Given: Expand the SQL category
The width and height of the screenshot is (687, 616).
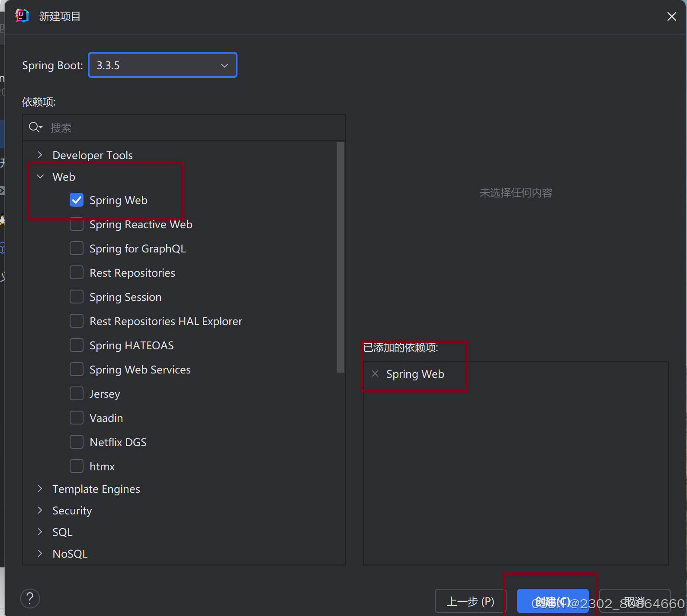Looking at the screenshot, I should coord(40,532).
